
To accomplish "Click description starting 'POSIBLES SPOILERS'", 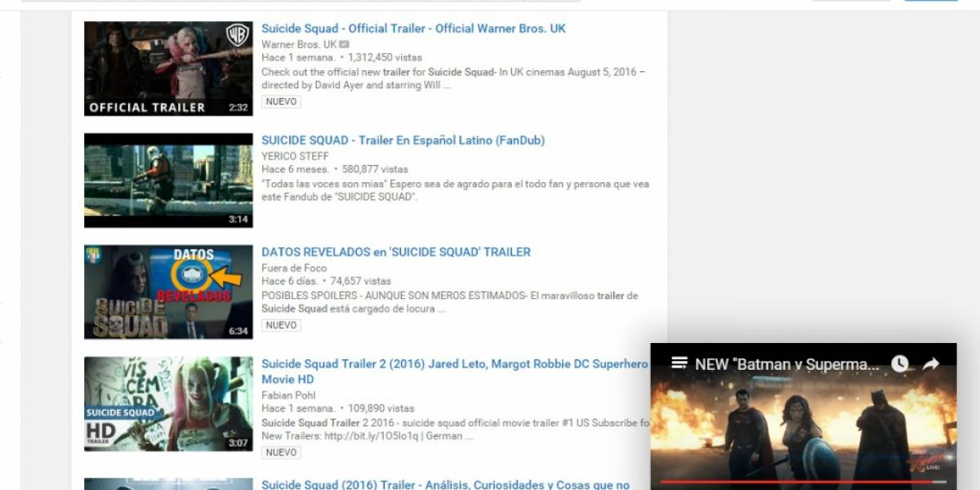I will tap(449, 302).
